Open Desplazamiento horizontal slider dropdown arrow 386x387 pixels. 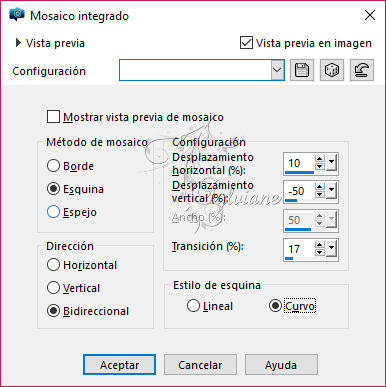[x=331, y=163]
